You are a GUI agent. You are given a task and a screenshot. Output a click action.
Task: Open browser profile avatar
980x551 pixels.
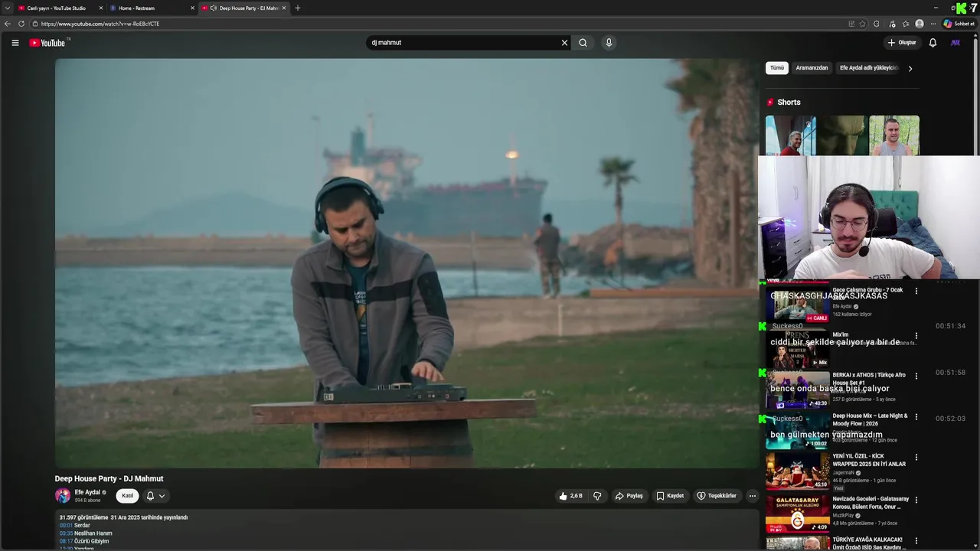(920, 24)
